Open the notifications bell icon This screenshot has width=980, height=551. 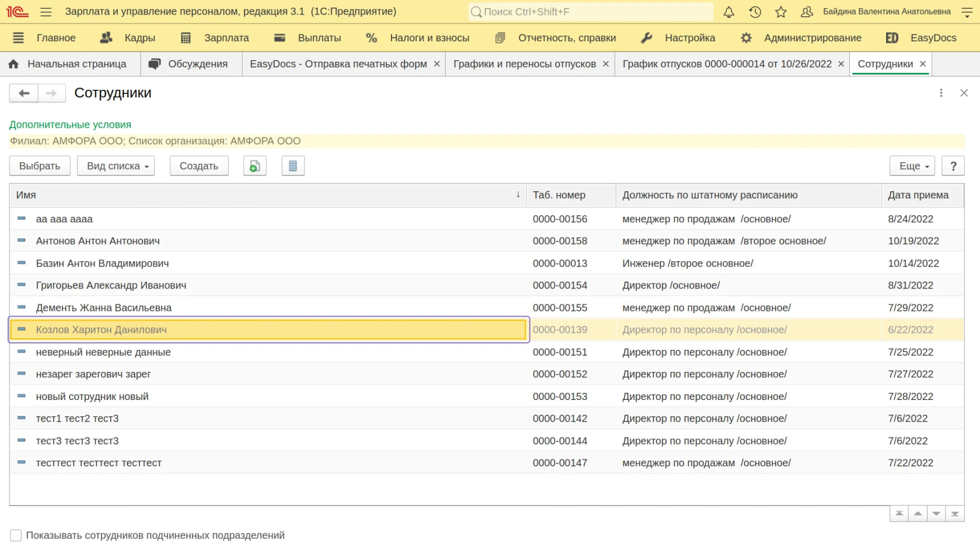click(729, 12)
